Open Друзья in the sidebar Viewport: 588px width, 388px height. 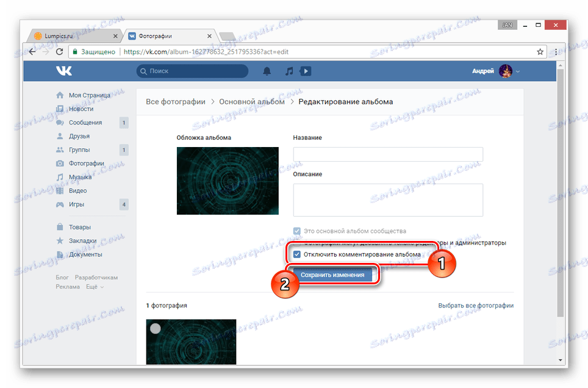pos(79,136)
